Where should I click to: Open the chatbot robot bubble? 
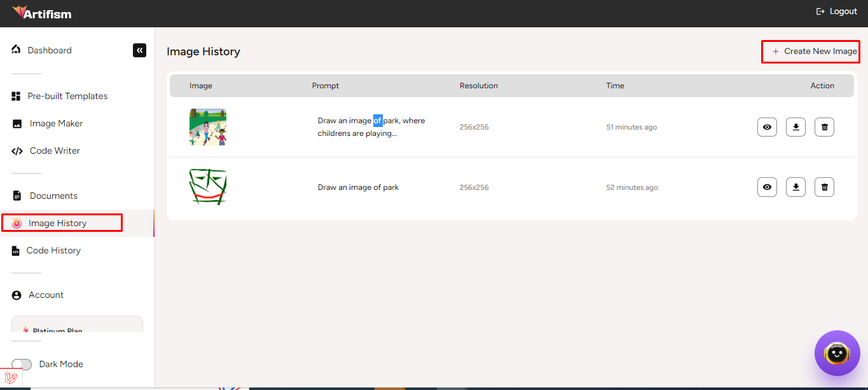coord(837,353)
